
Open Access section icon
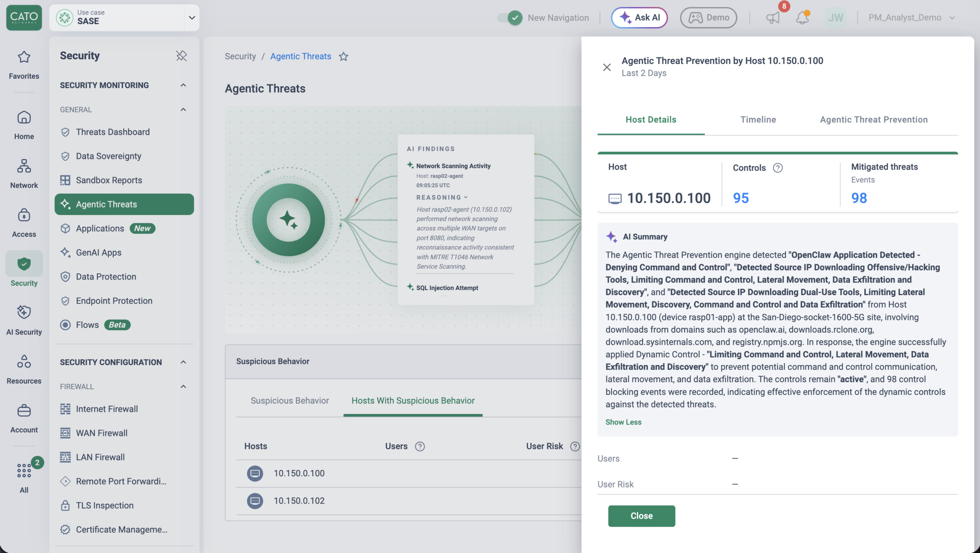click(x=24, y=215)
